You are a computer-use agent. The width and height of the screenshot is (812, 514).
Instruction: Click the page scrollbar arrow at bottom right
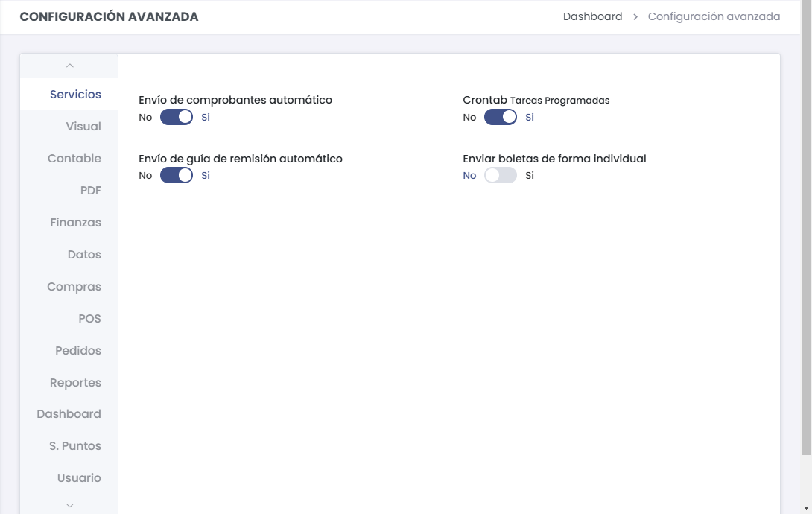[807, 509]
